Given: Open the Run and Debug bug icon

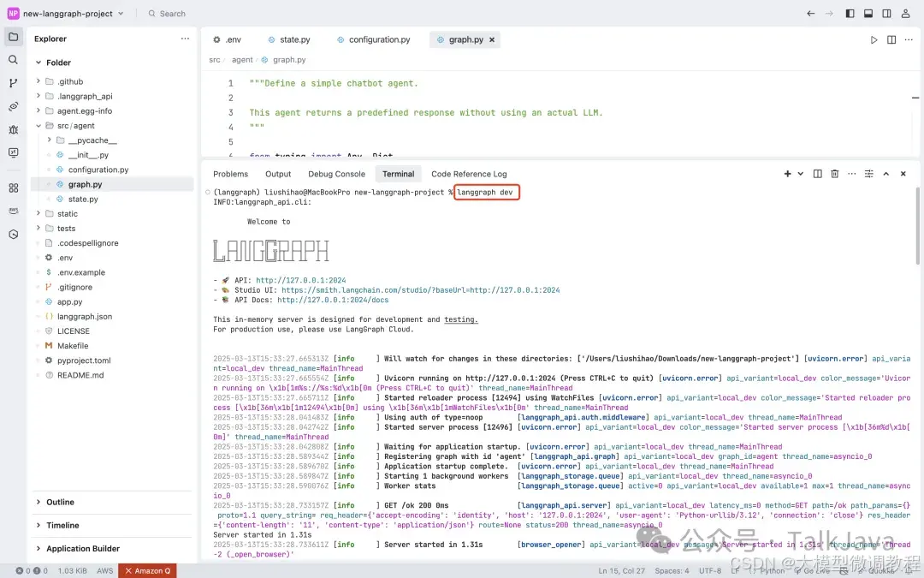Looking at the screenshot, I should (x=13, y=129).
